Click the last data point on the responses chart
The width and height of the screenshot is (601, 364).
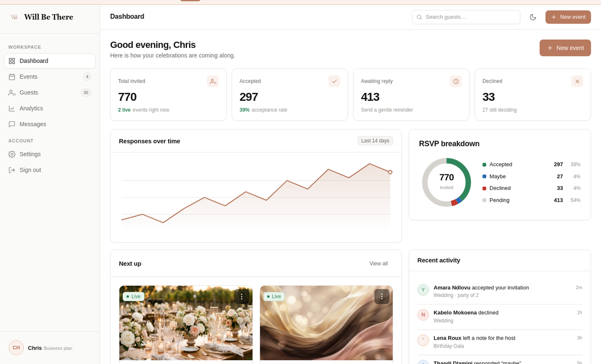point(390,172)
